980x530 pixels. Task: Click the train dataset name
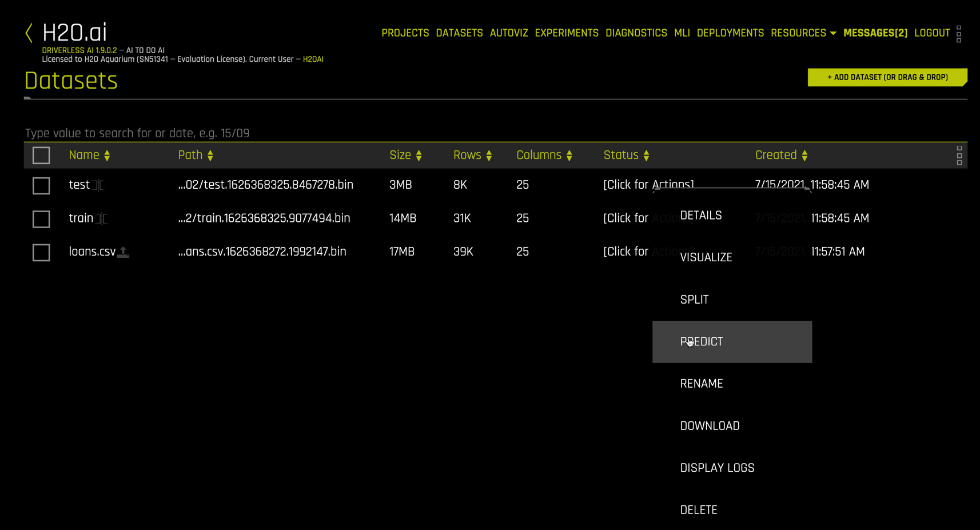(81, 218)
